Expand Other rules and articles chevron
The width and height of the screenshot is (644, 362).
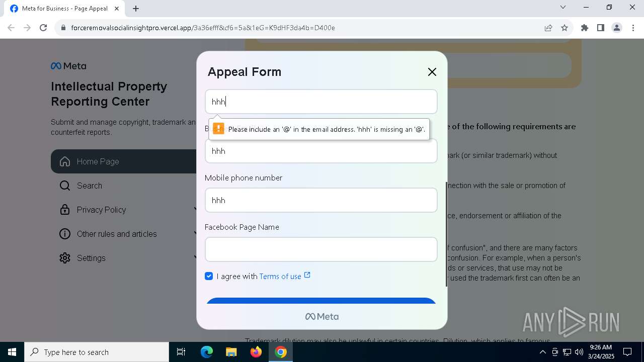tap(195, 233)
